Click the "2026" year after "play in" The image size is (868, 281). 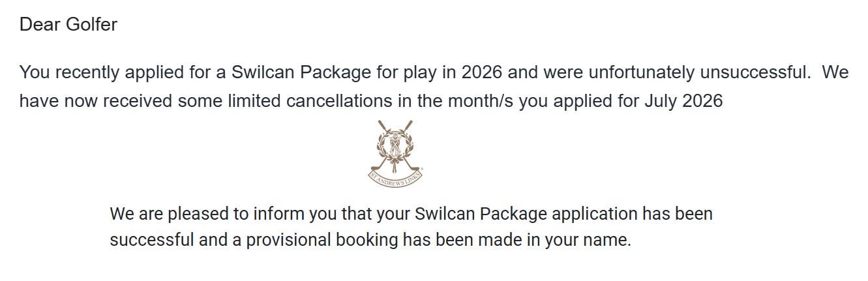tap(481, 72)
